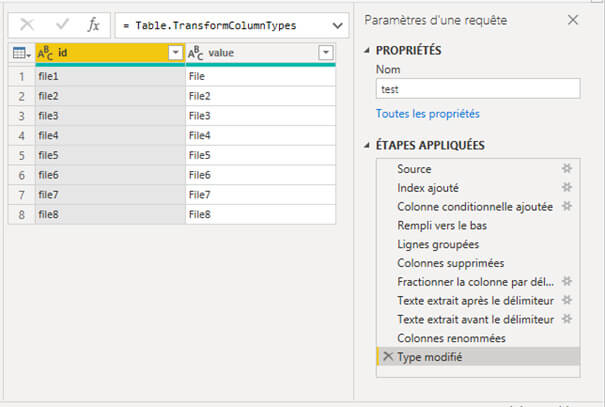This screenshot has height=407, width=605.
Task: Change the value column data type icon
Action: point(195,53)
